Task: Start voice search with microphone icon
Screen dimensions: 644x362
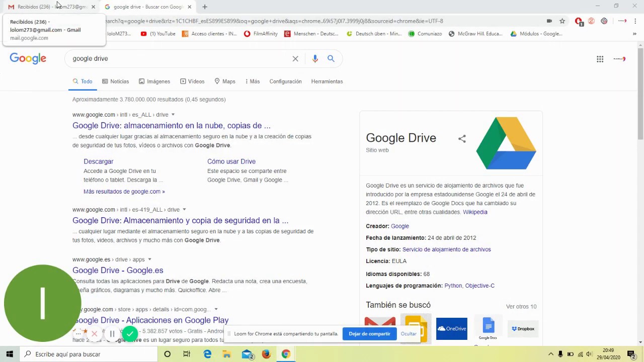Action: 315,58
